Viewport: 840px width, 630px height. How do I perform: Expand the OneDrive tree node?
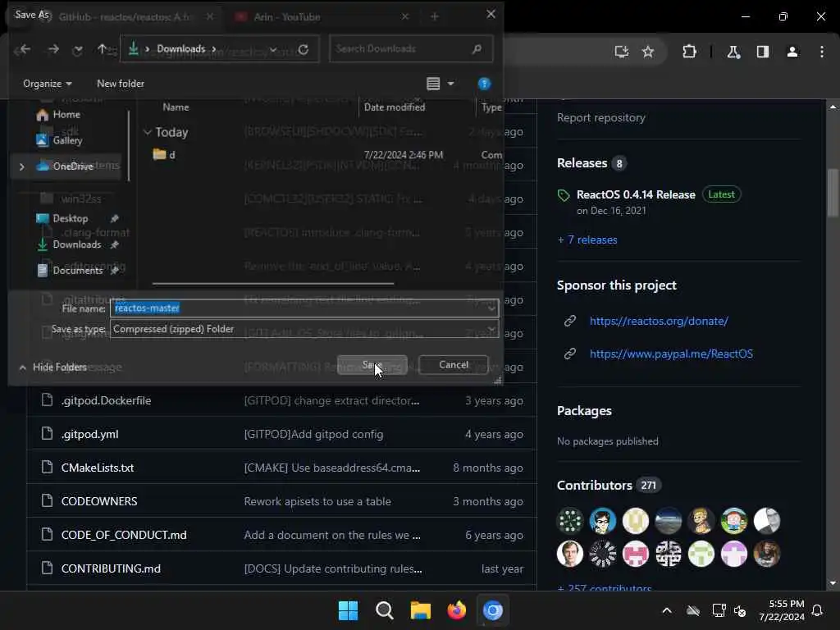coord(22,167)
